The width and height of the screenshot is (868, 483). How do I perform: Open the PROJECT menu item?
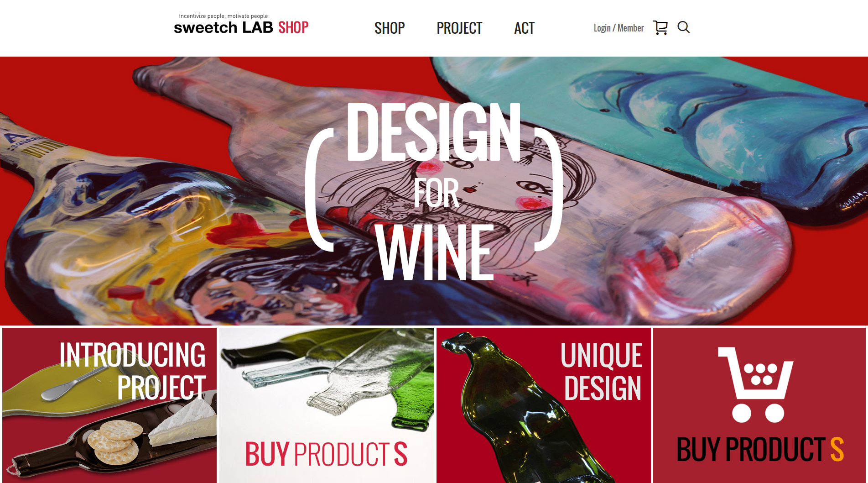click(459, 28)
